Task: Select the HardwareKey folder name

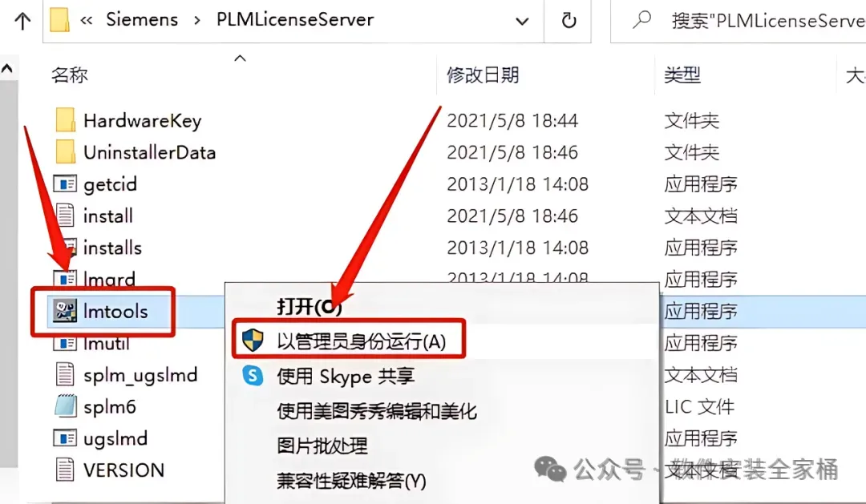Action: click(x=142, y=121)
